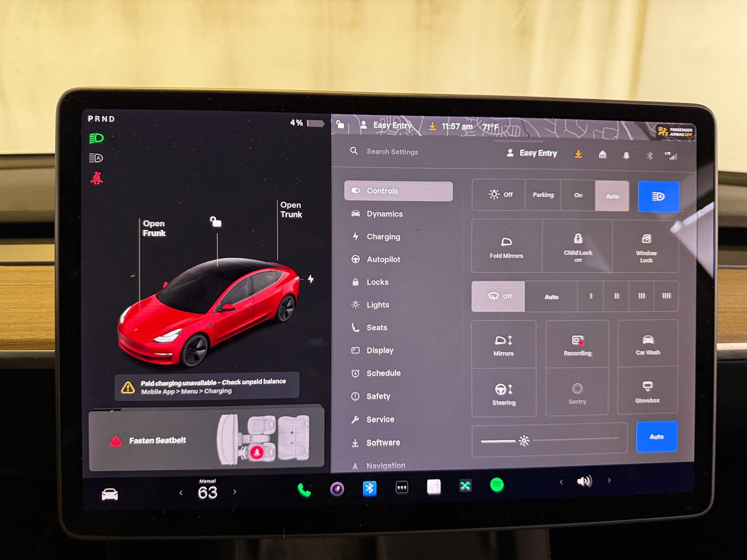The width and height of the screenshot is (747, 560).
Task: Open Charging settings
Action: point(383,237)
